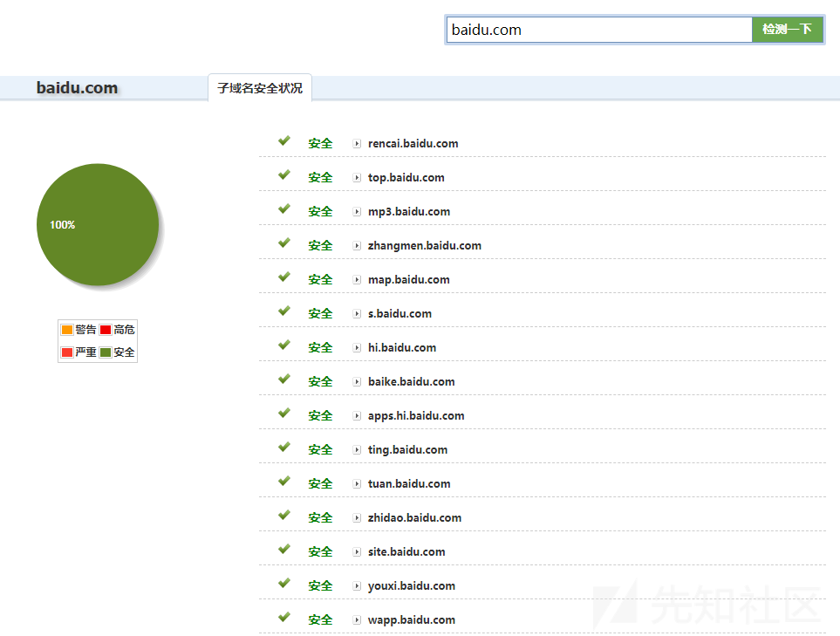
Task: Click the 安全 status for wapp.baidu.com
Action: pyautogui.click(x=320, y=620)
